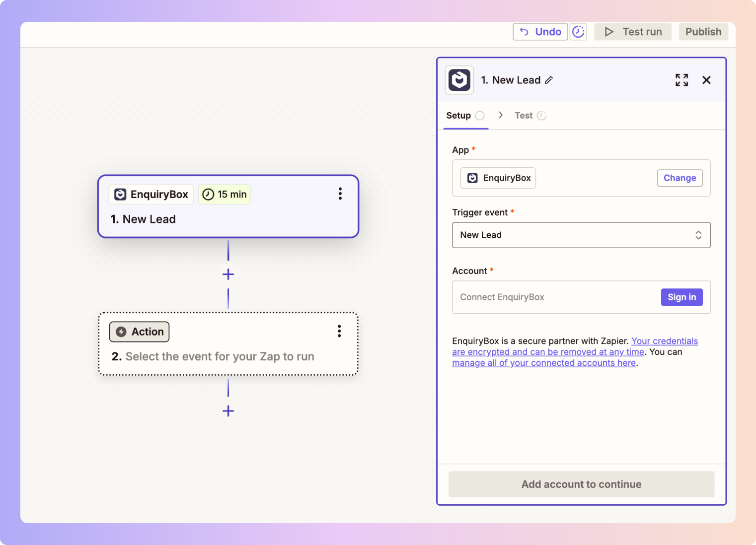Open the trigger step three-dot menu

[340, 194]
